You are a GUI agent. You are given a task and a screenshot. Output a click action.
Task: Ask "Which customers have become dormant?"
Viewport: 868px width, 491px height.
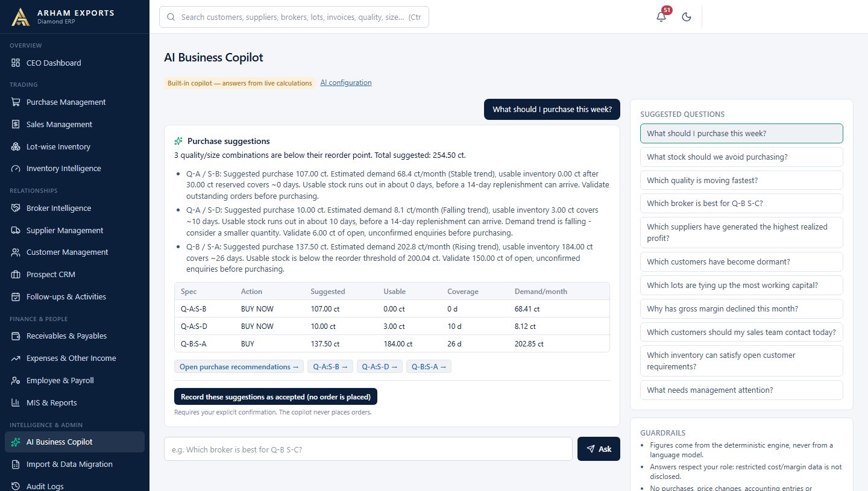[x=741, y=261]
